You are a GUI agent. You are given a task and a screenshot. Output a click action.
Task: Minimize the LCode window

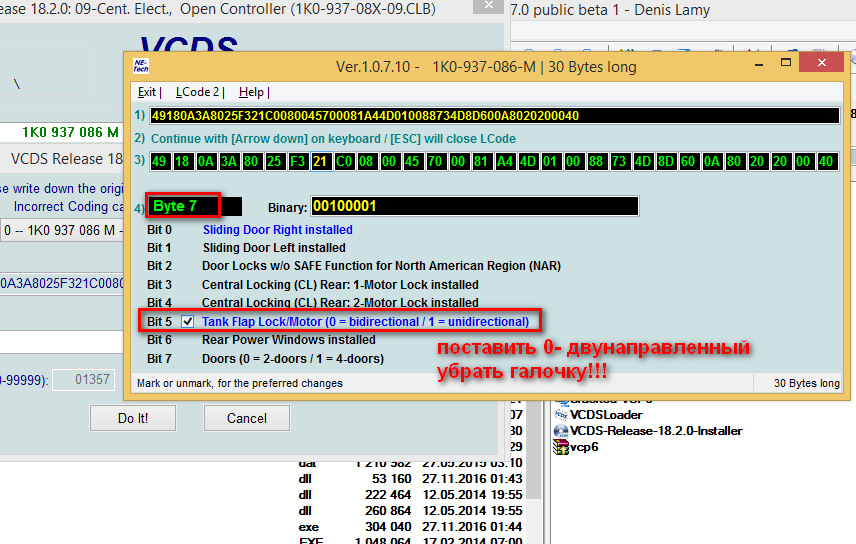click(x=758, y=64)
